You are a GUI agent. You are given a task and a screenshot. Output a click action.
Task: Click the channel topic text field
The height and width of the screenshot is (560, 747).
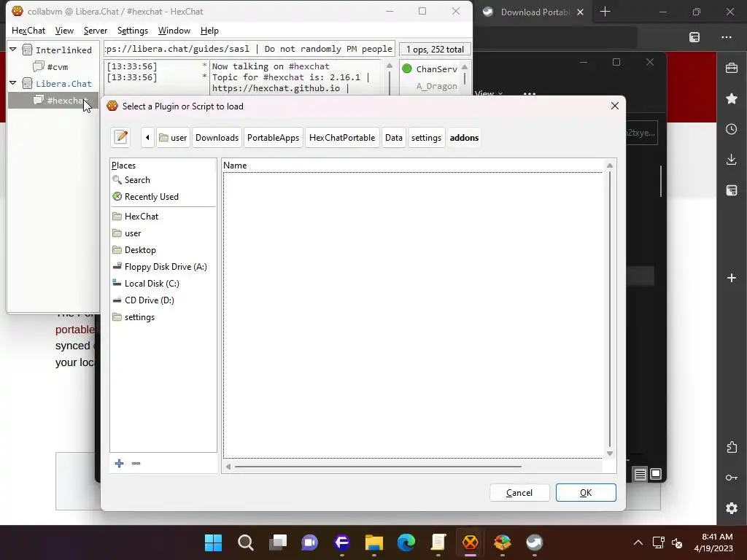(249, 49)
